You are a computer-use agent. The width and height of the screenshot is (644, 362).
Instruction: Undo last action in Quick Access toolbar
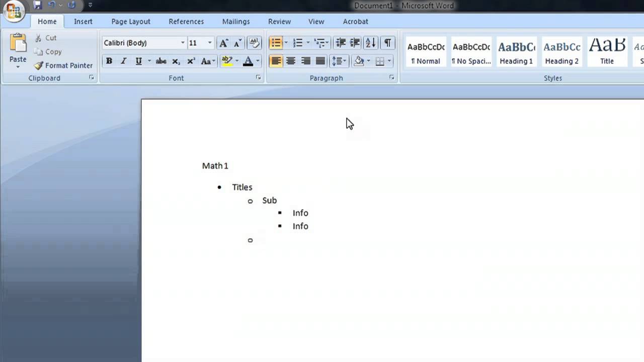click(51, 5)
